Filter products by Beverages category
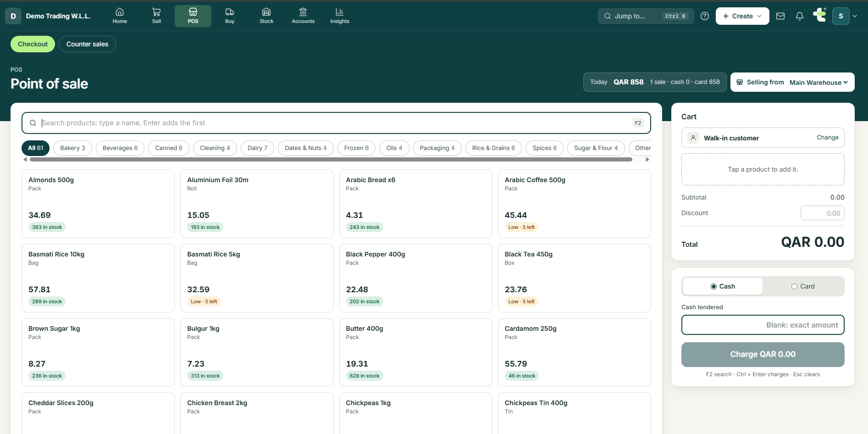The image size is (868, 434). click(120, 148)
